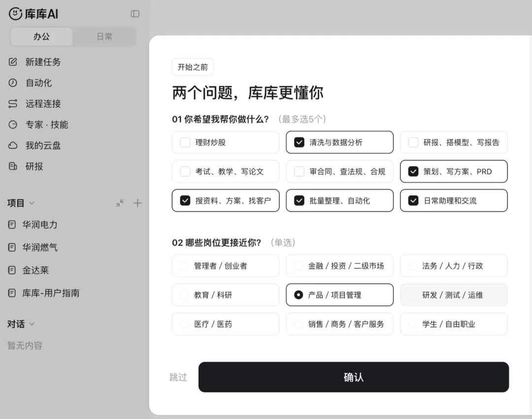The image size is (532, 419).
Task: Select the 教育 / 科研 radio option
Action: tap(226, 295)
